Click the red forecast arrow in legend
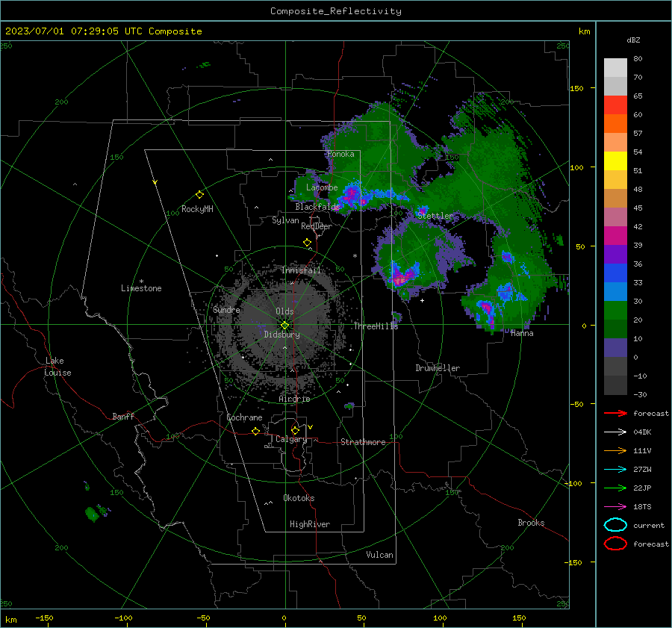672x628 pixels. pos(615,413)
